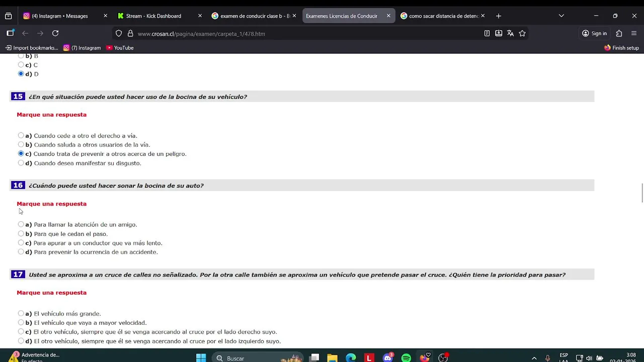Click the microphone icon in system tray
The image size is (644, 362).
coord(547,358)
